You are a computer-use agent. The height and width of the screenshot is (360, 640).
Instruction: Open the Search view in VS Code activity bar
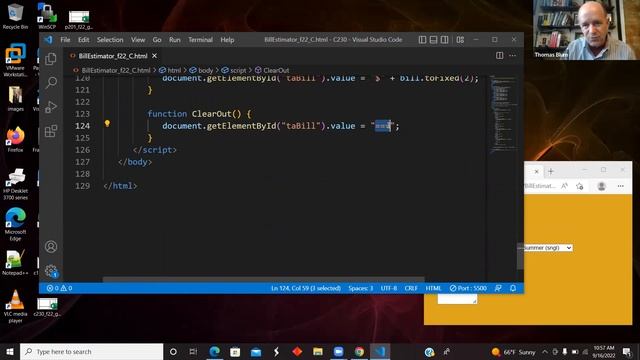pyautogui.click(x=51, y=83)
